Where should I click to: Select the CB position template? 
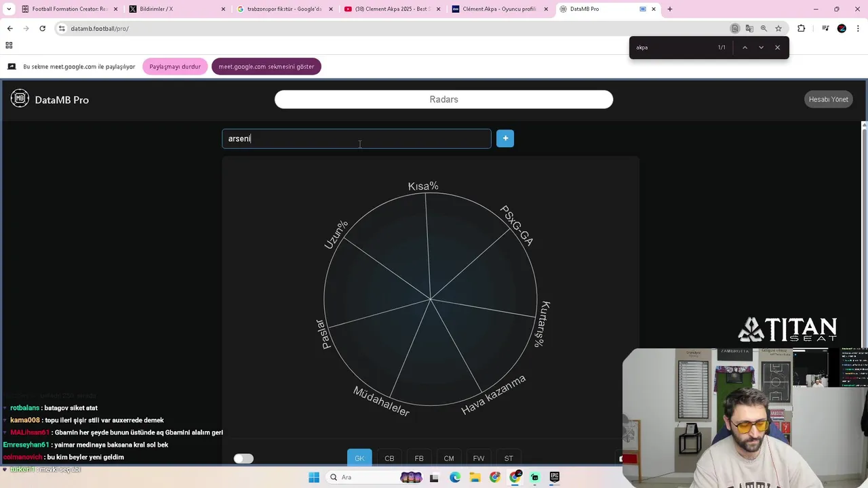click(x=389, y=458)
